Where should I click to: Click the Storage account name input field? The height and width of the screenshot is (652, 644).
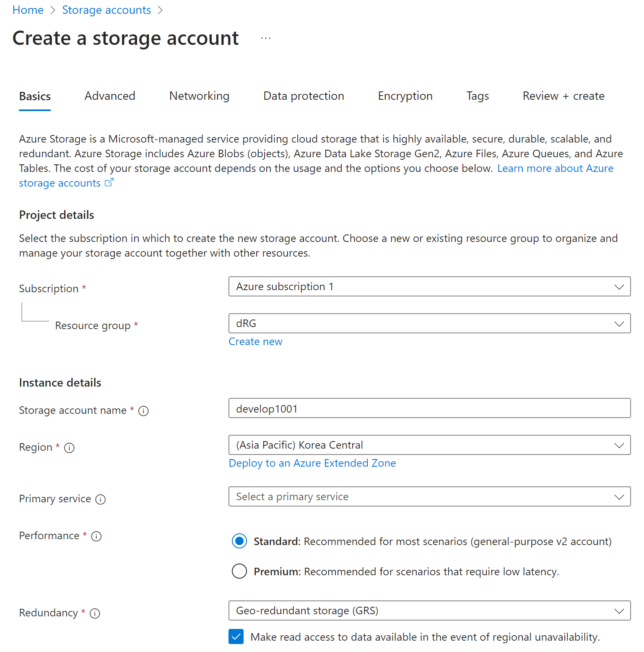[x=429, y=408]
